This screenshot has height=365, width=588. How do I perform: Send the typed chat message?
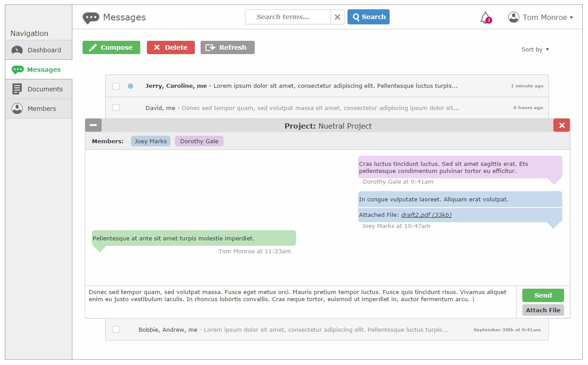tap(543, 295)
